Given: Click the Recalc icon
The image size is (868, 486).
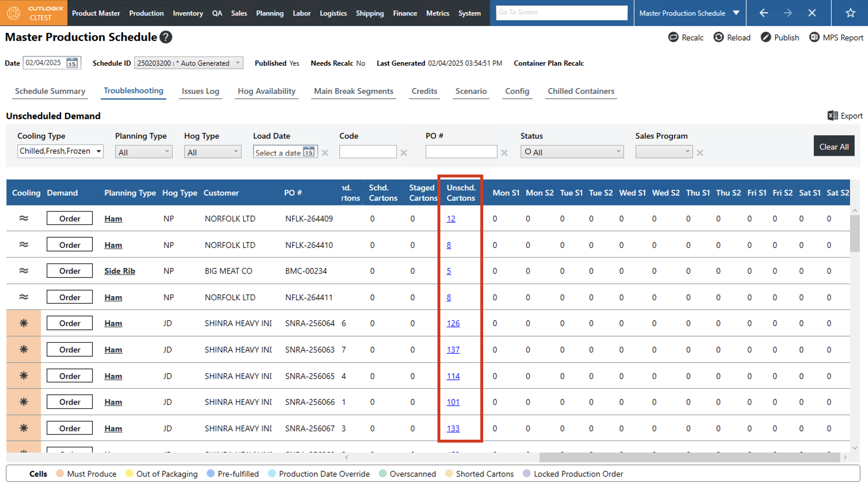Looking at the screenshot, I should pyautogui.click(x=673, y=37).
